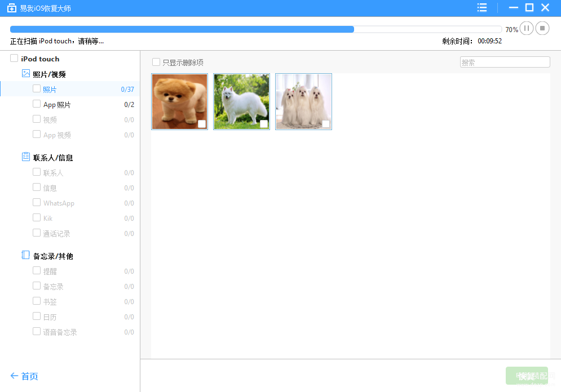The image size is (561, 392).
Task: Enable 只显示删除项 checkbox
Action: pos(156,62)
